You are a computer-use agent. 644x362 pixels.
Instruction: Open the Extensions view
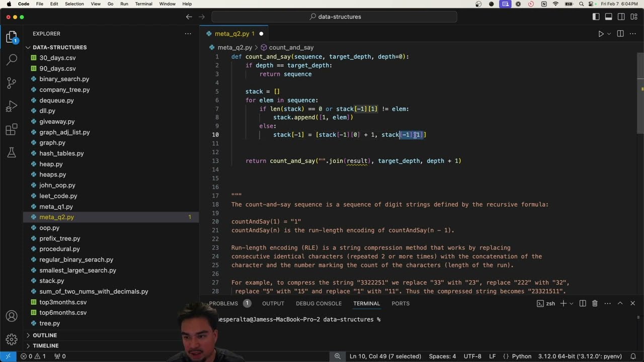[12, 130]
